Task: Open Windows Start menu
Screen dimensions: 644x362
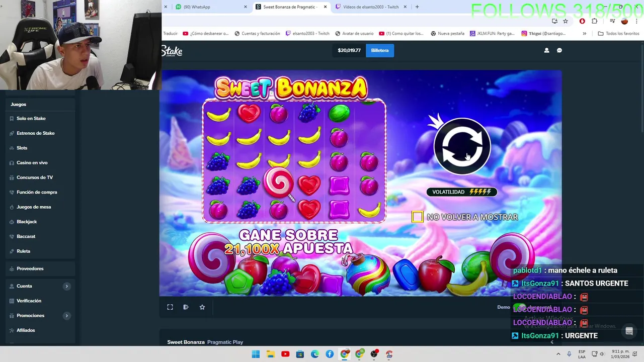Action: coord(256,354)
